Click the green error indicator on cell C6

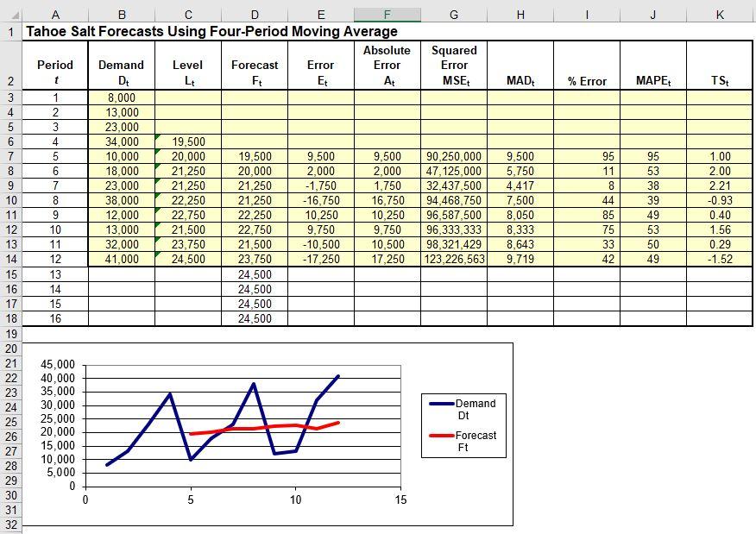pos(156,136)
